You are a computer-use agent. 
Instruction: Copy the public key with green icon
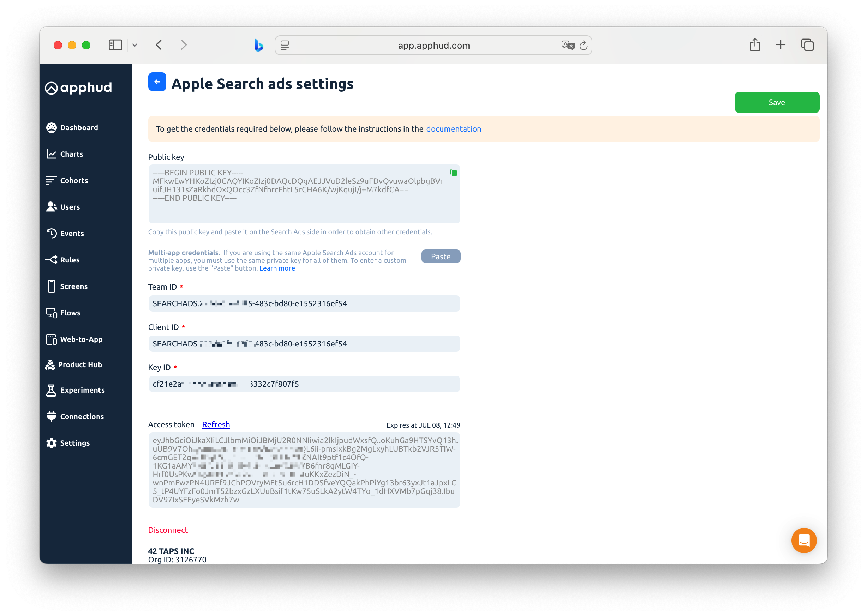[x=453, y=173]
